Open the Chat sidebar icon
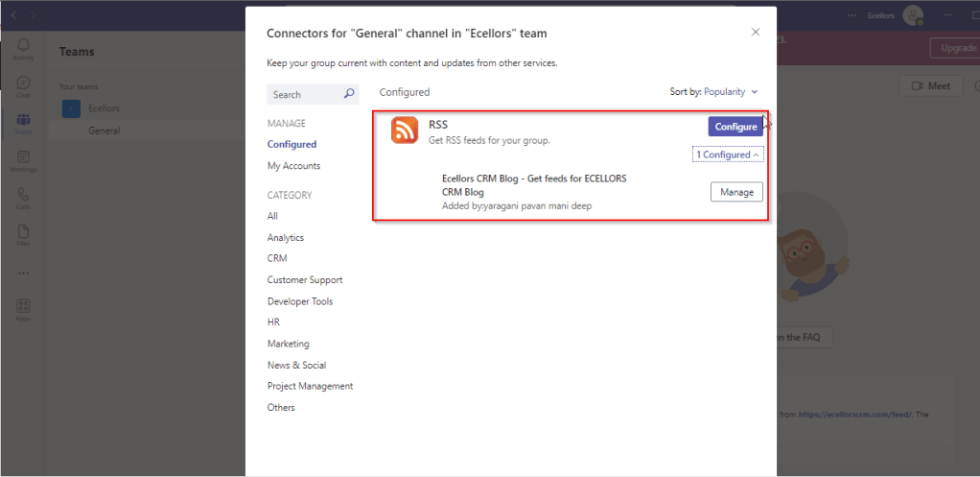Image resolution: width=980 pixels, height=477 pixels. [x=23, y=86]
